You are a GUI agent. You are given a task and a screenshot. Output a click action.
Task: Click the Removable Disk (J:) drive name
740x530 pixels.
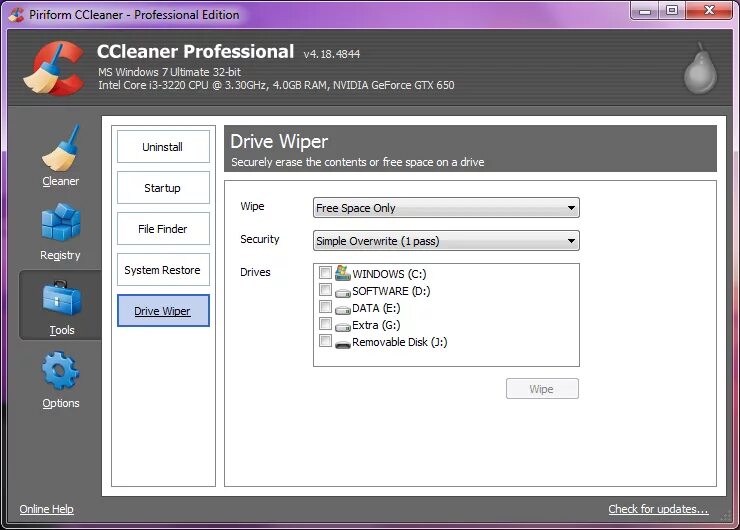400,342
